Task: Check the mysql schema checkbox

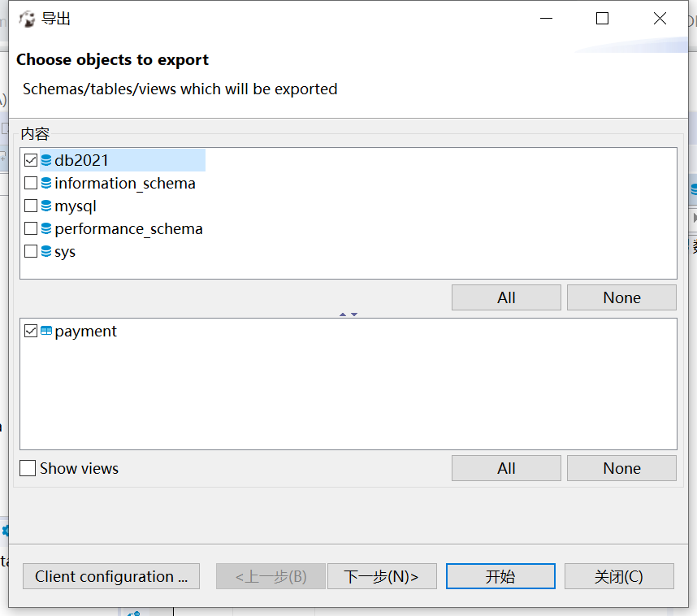Action: pos(31,206)
